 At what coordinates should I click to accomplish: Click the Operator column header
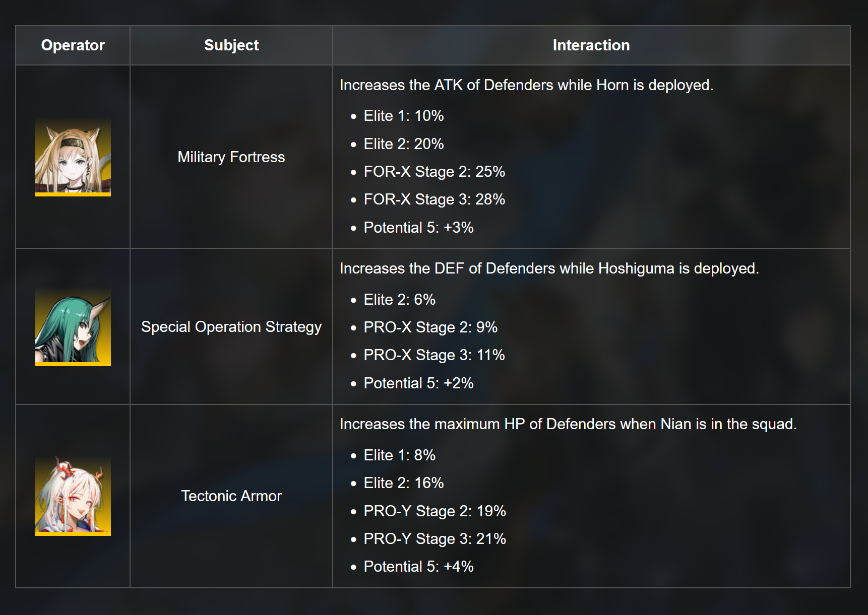(x=73, y=45)
